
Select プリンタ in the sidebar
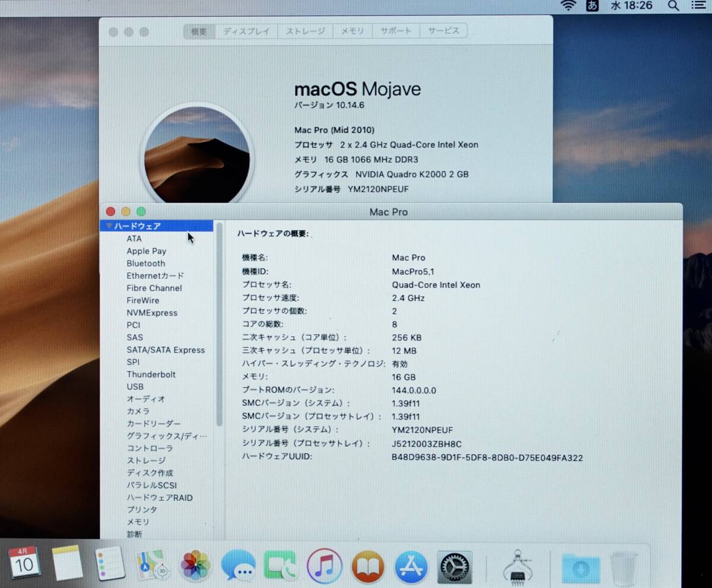click(x=142, y=510)
